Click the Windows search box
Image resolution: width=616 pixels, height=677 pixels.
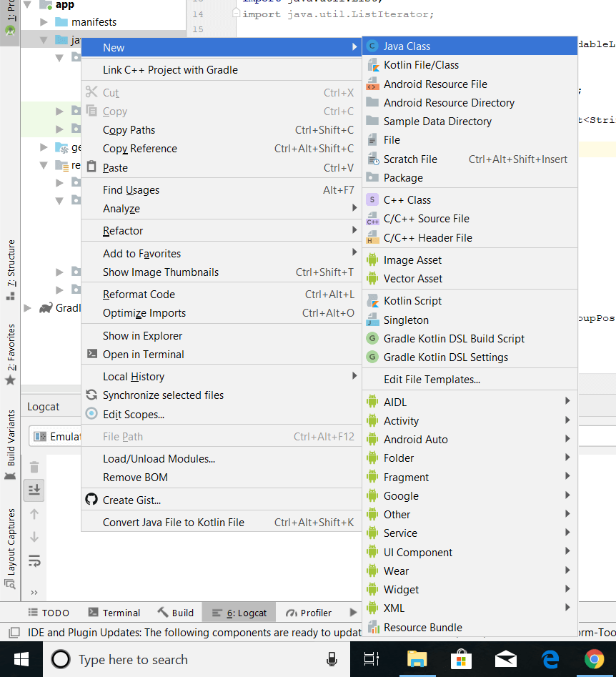[179, 659]
